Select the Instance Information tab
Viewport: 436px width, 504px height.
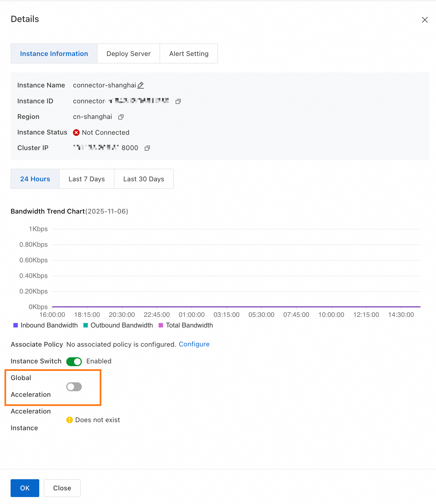point(54,54)
